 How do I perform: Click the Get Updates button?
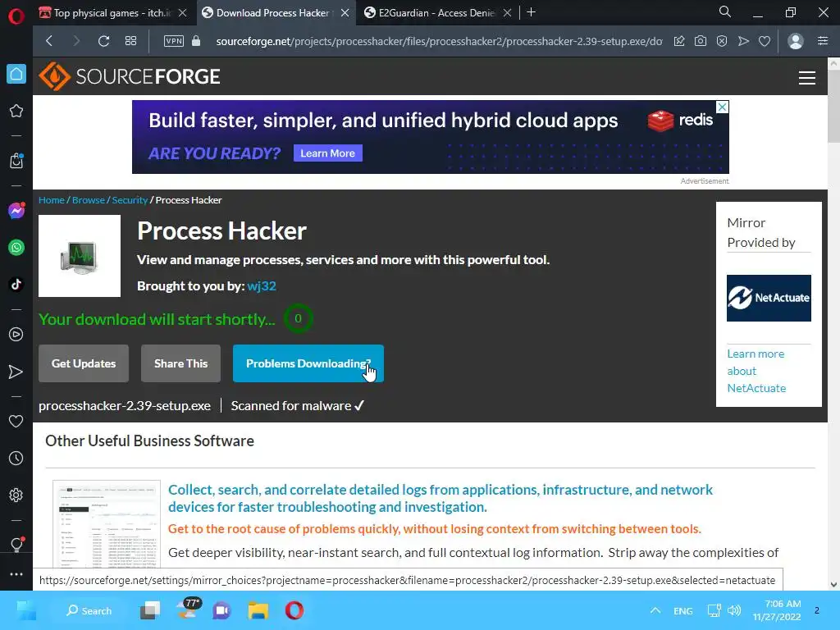point(84,363)
